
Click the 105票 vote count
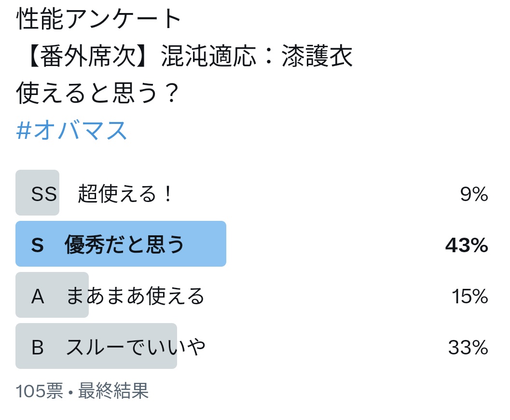(x=40, y=391)
